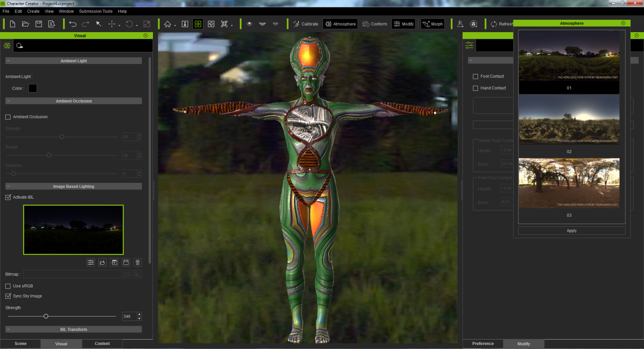This screenshot has height=349, width=644.
Task: Open the Home view dropdown arrow
Action: (175, 25)
